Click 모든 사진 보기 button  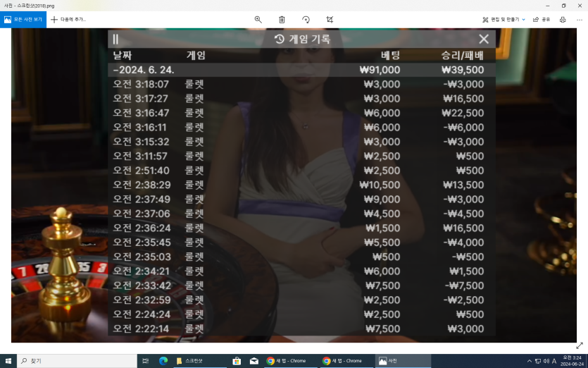[23, 20]
